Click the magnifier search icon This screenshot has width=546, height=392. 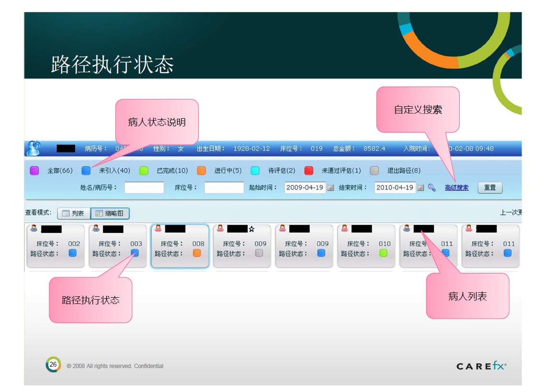coord(432,188)
